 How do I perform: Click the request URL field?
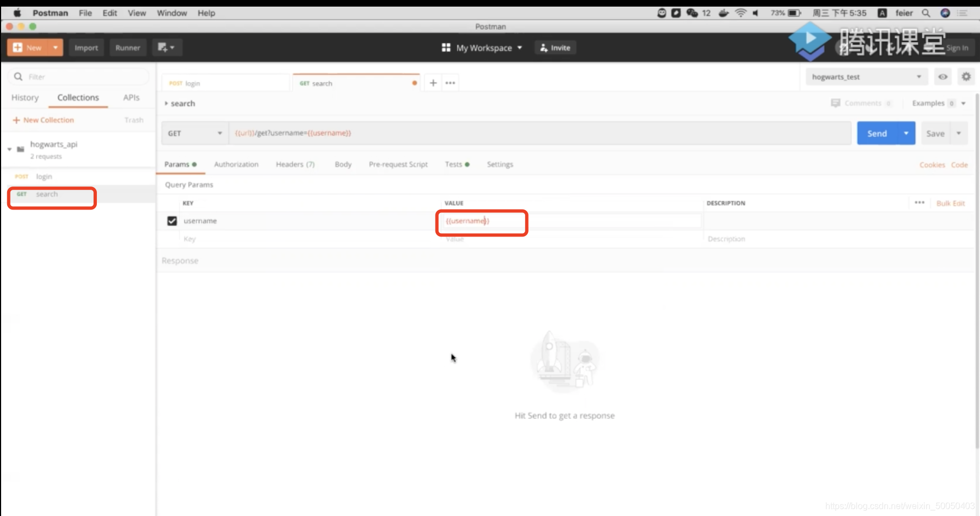coord(540,133)
